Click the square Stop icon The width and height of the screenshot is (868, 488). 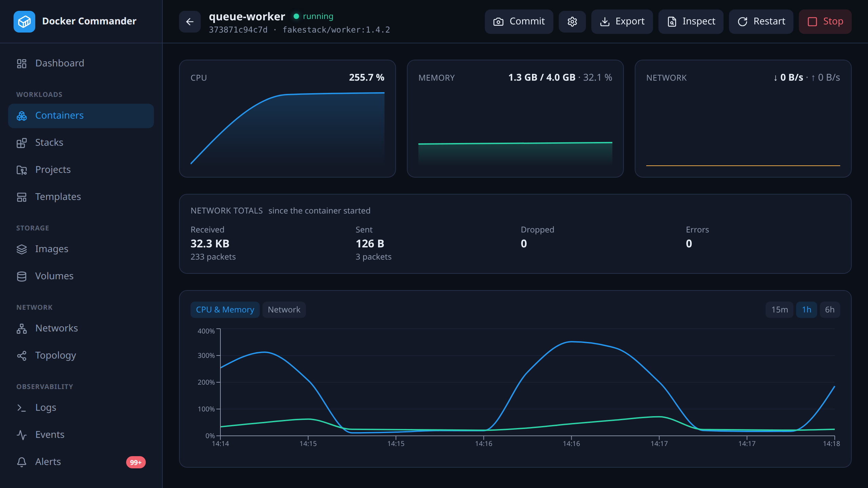point(812,22)
